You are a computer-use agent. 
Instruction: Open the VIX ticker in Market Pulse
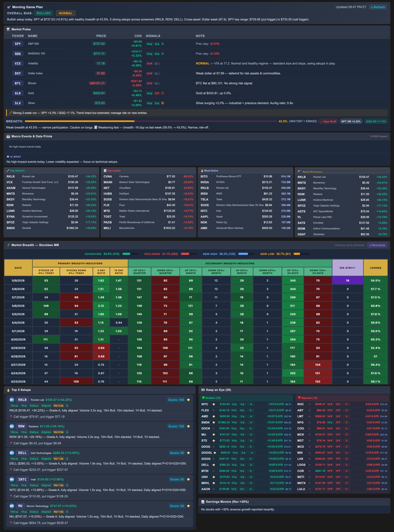(x=18, y=64)
